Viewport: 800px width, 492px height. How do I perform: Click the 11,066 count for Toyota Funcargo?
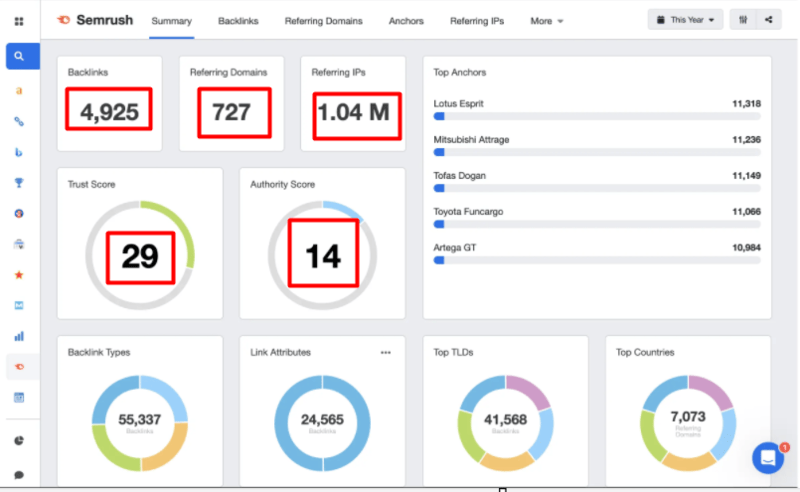pyautogui.click(x=746, y=211)
